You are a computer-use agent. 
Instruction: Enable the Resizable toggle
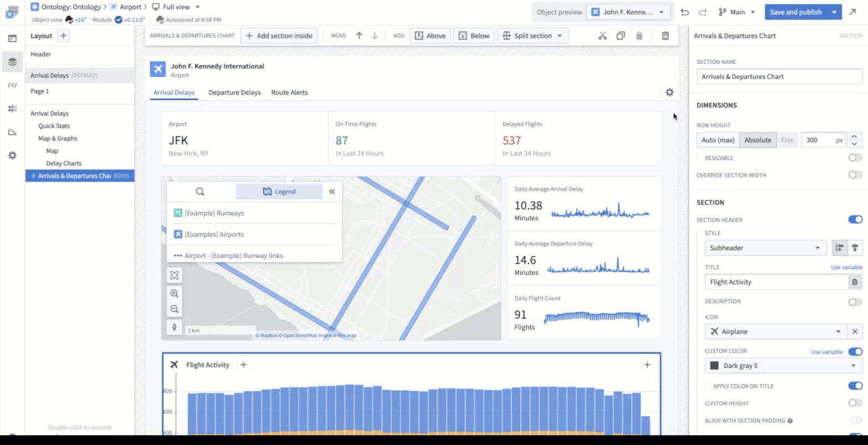click(x=855, y=158)
